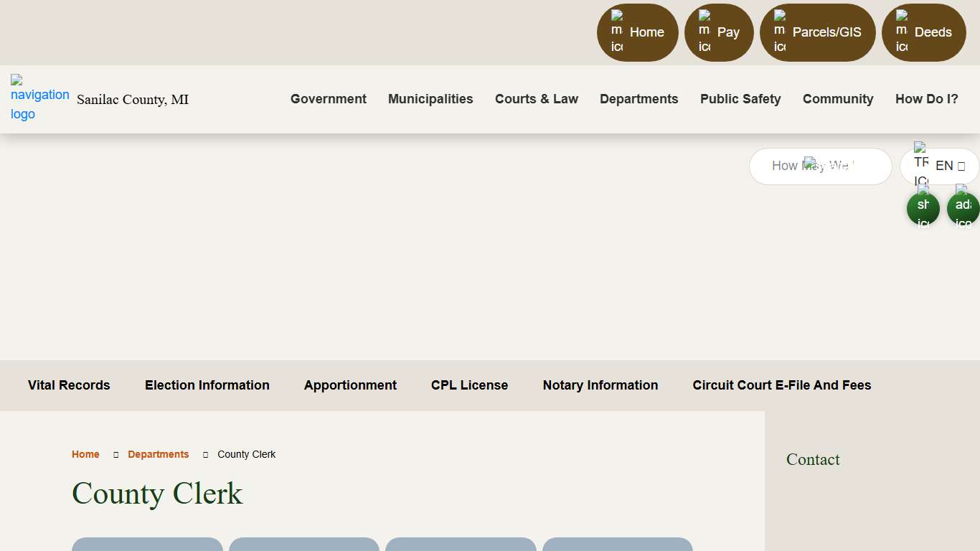
Task: Expand the Departments navigation menu
Action: pos(639,99)
